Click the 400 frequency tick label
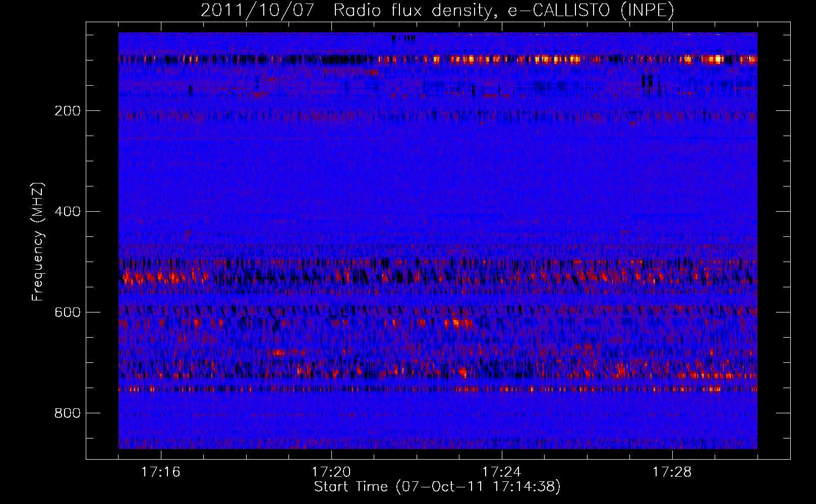816x504 pixels. pyautogui.click(x=68, y=212)
